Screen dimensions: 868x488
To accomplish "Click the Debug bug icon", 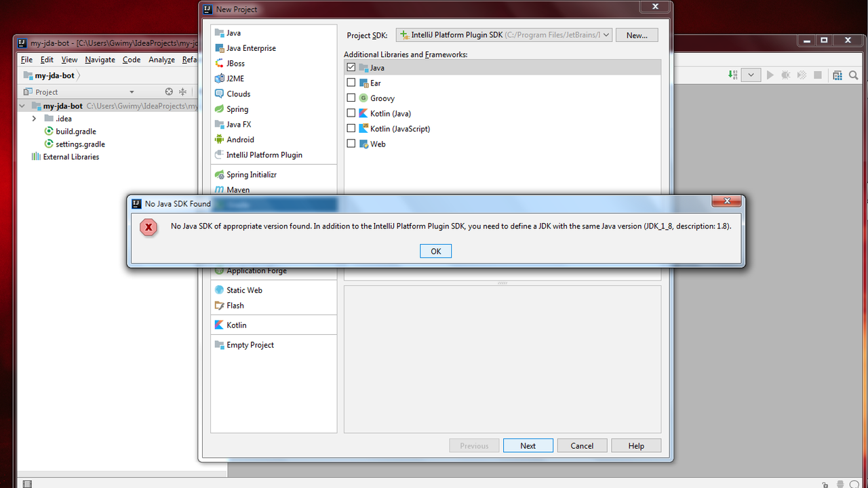I will point(786,75).
